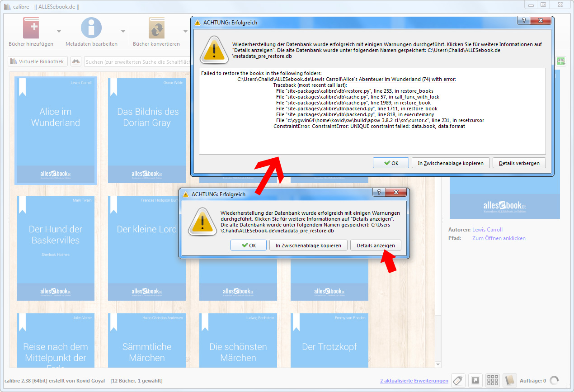Click the Bücher konvertieren icon
Viewport: 574px width, 392px height.
[156, 28]
